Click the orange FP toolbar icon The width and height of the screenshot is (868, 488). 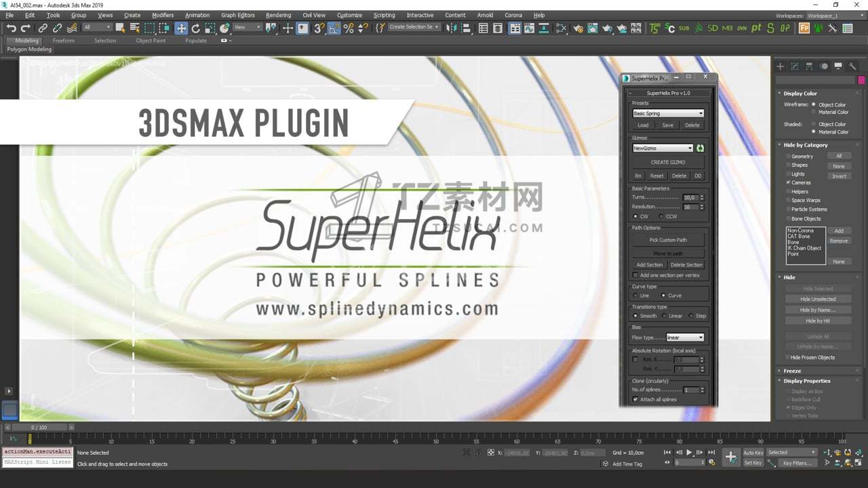click(804, 28)
